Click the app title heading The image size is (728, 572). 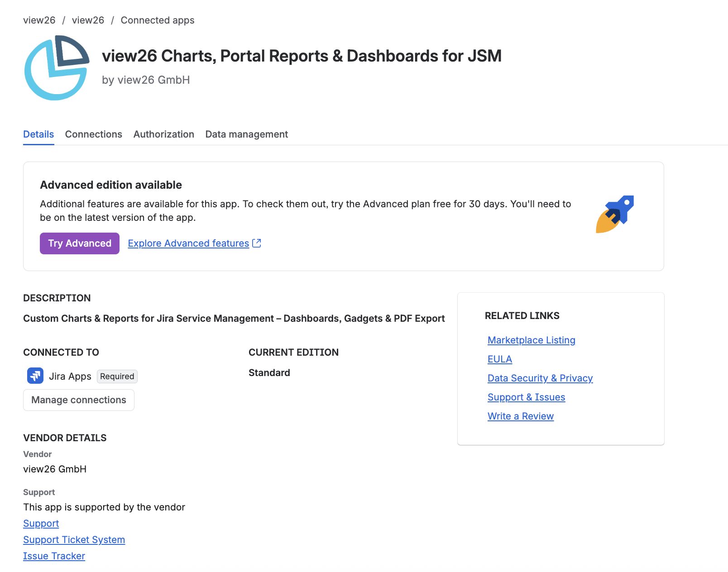pyautogui.click(x=302, y=56)
